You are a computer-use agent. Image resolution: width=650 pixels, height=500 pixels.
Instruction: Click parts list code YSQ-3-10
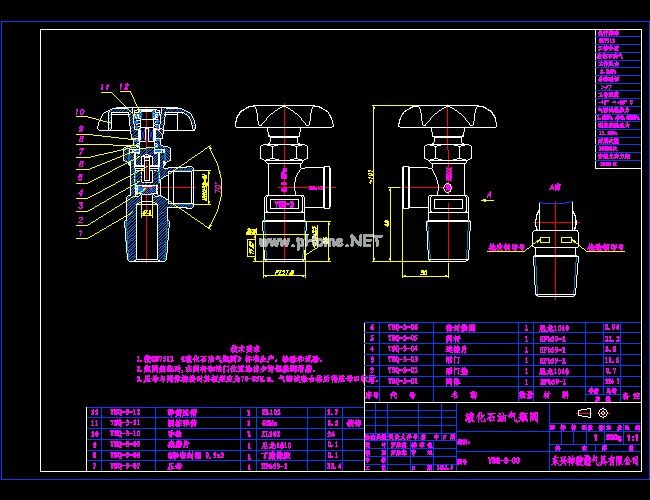point(125,434)
